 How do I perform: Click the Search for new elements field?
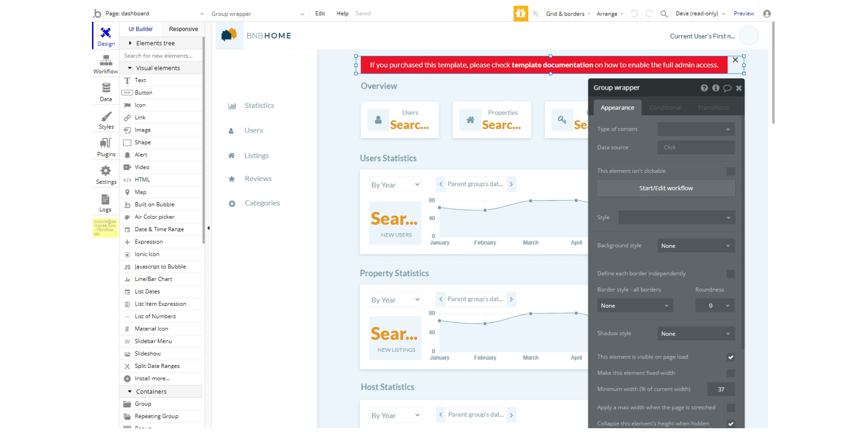click(161, 56)
